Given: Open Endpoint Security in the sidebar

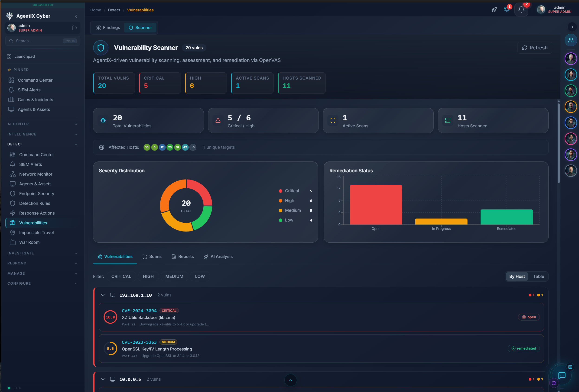Looking at the screenshot, I should click(37, 193).
